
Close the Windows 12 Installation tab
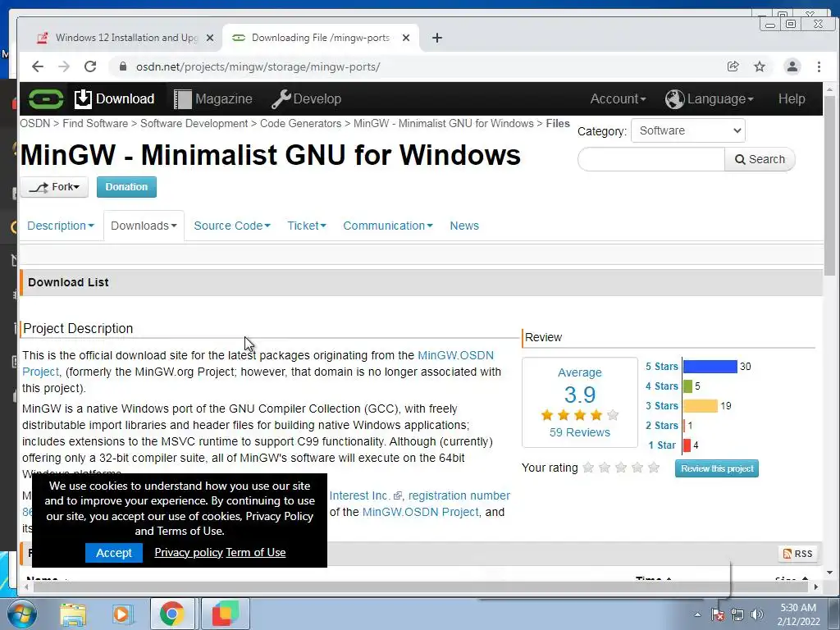[x=210, y=38]
